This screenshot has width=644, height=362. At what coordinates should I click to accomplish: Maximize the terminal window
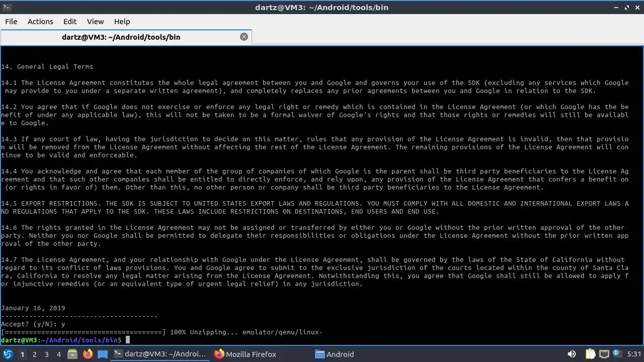point(627,8)
